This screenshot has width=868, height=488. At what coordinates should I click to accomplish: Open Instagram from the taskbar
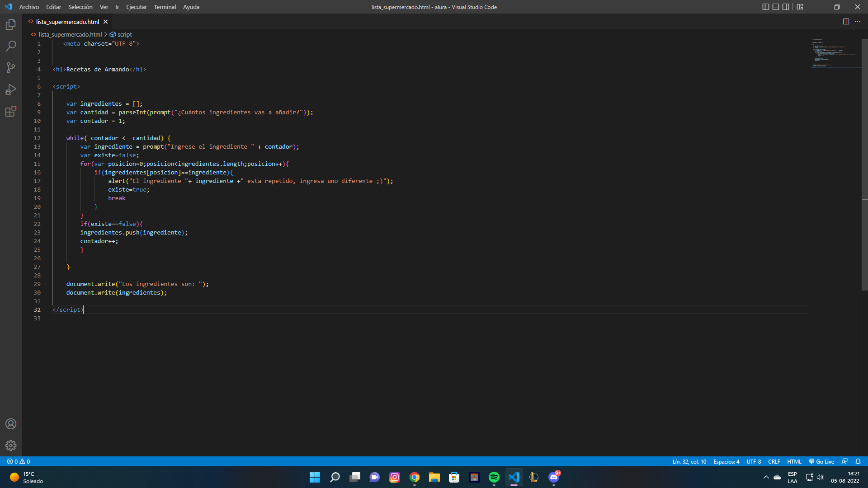[395, 477]
